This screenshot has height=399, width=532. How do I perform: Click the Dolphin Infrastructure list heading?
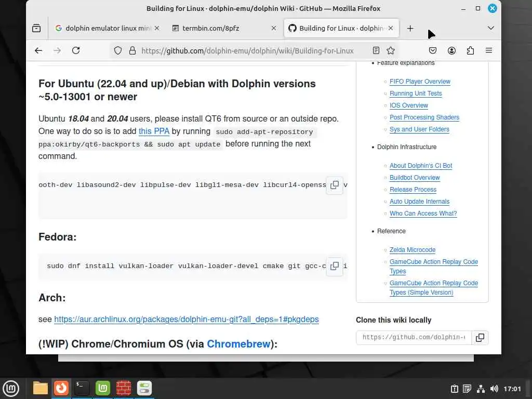coord(407,147)
